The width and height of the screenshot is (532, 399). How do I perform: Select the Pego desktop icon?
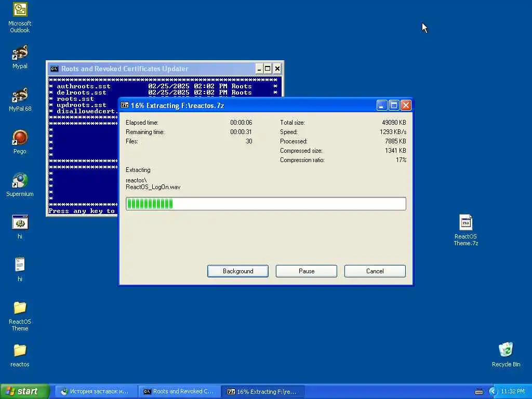pyautogui.click(x=20, y=142)
